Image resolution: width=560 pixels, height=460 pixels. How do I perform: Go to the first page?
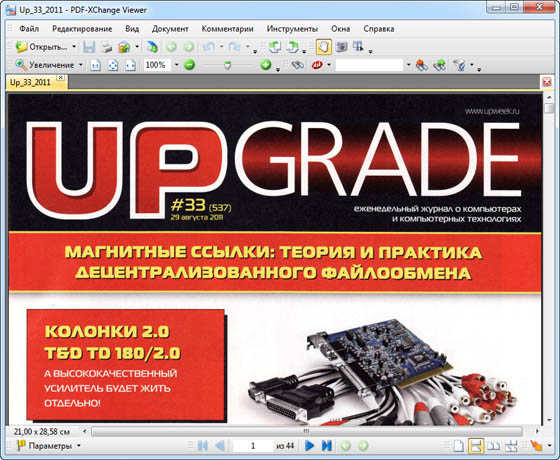point(202,445)
